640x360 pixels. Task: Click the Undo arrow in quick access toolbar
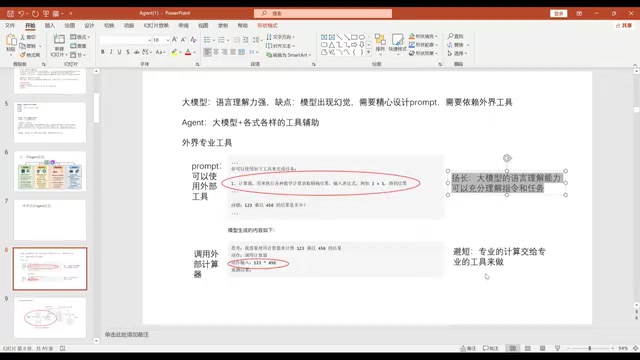21,13
